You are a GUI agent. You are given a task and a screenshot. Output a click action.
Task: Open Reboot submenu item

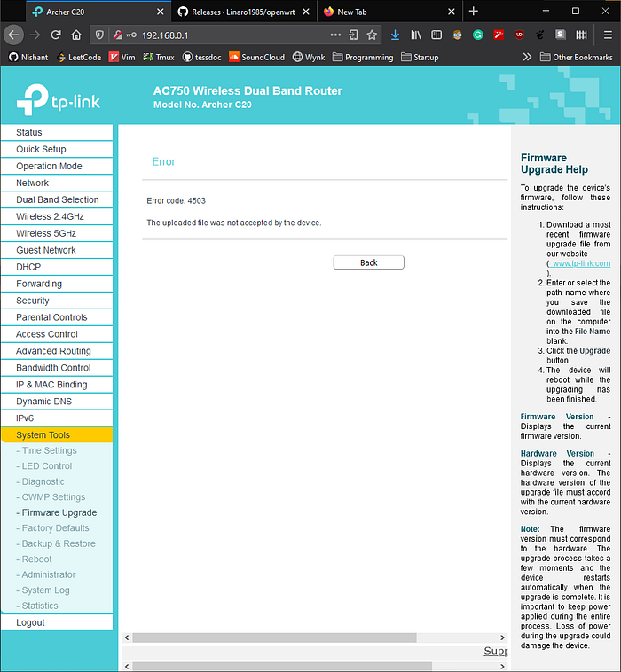point(36,559)
